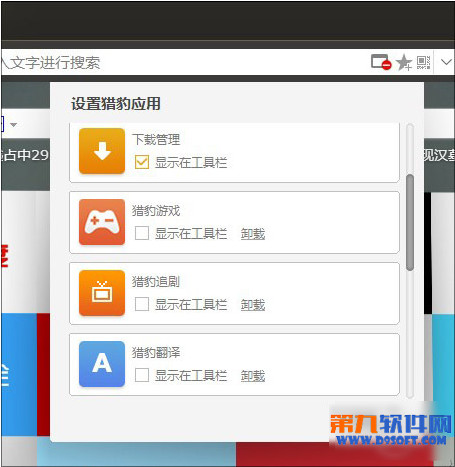Click the 下载管理 download icon

point(102,151)
